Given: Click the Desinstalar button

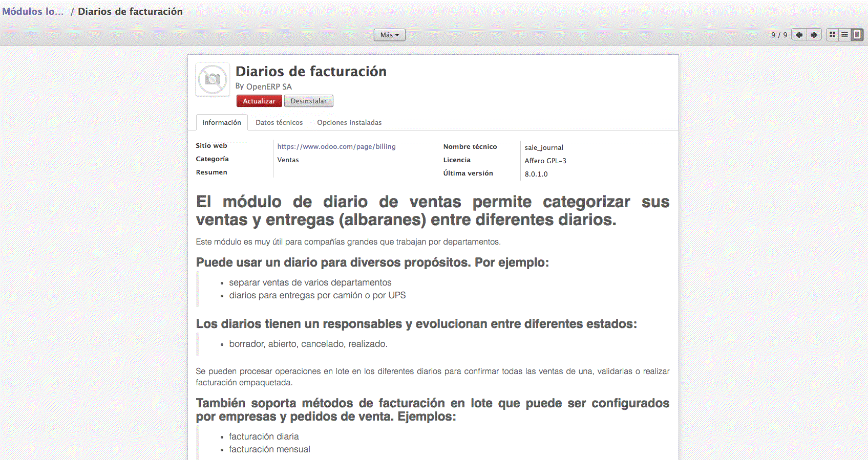Looking at the screenshot, I should (308, 101).
